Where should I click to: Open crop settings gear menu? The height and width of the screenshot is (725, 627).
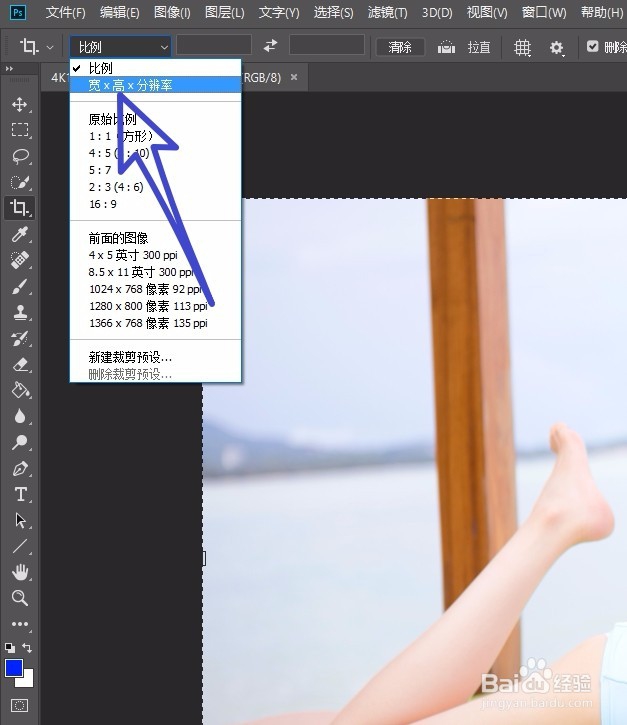click(557, 47)
